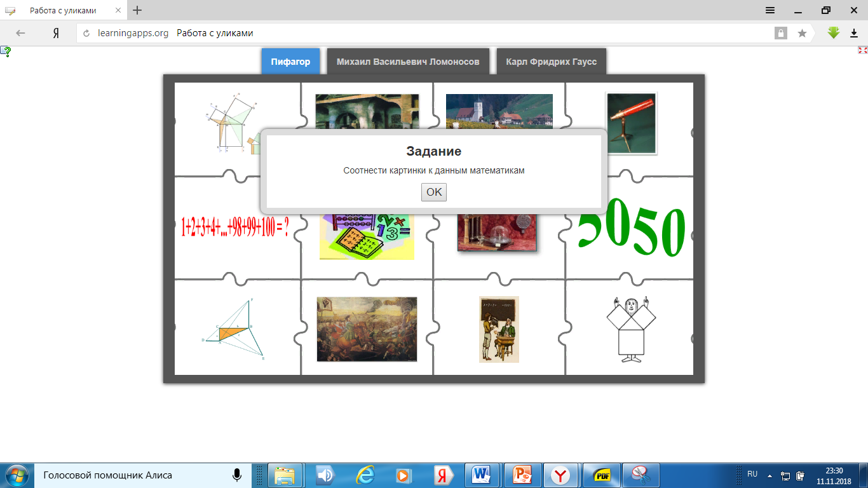Screen dimensions: 868x488
Task: Open the RU language indicator in tray
Action: pyautogui.click(x=752, y=474)
